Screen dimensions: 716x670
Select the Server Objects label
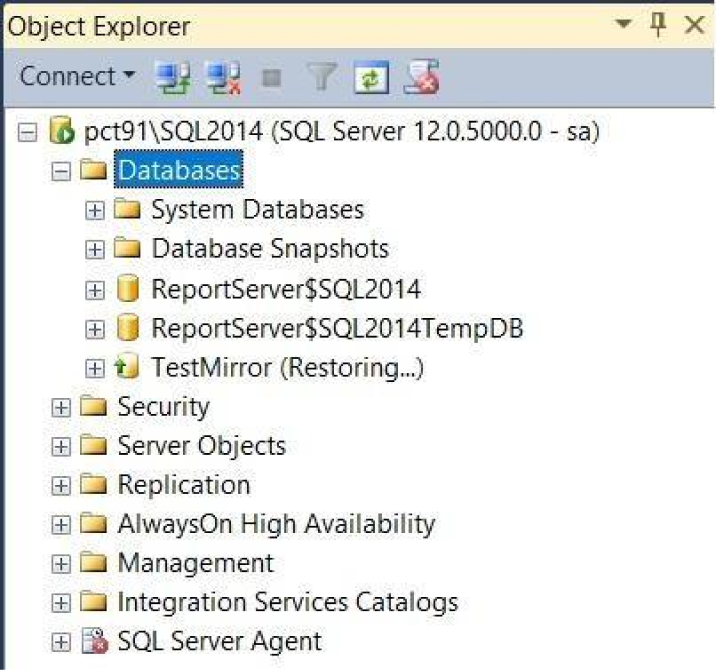202,446
